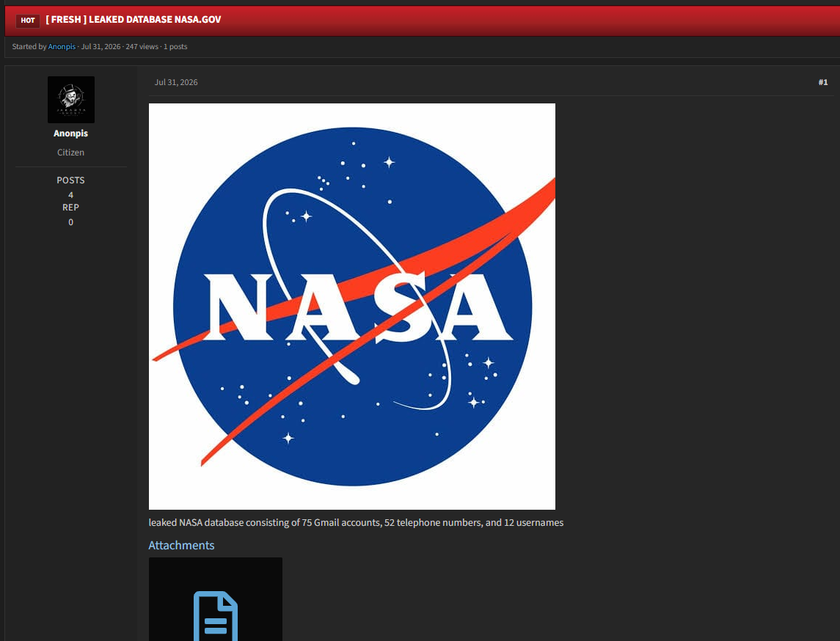Enlarge the NASA logo image
Image resolution: width=840 pixels, height=641 pixels.
click(x=352, y=307)
